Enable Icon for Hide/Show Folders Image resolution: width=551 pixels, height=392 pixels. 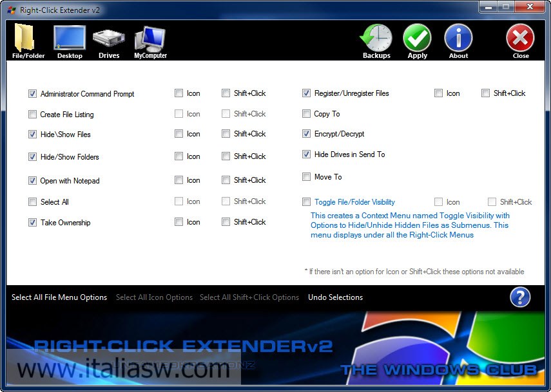point(179,156)
